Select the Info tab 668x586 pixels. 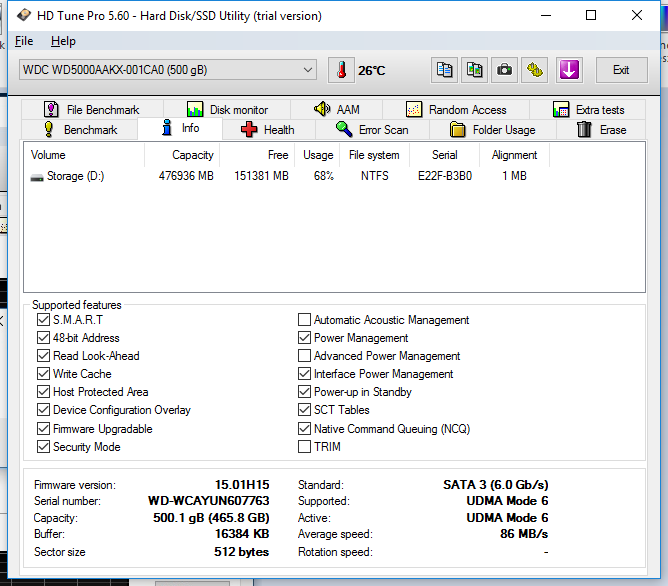pos(180,128)
